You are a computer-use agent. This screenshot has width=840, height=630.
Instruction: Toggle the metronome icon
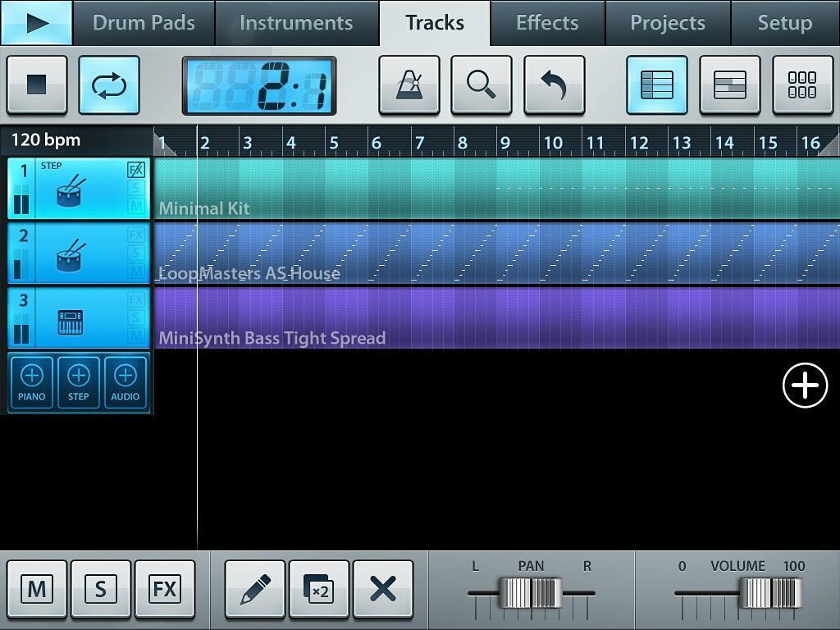[409, 84]
